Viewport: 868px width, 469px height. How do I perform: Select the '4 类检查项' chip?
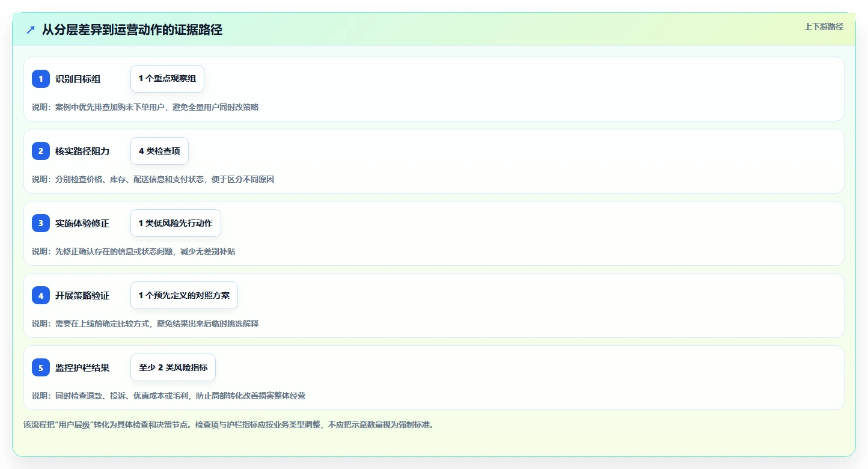click(x=159, y=151)
